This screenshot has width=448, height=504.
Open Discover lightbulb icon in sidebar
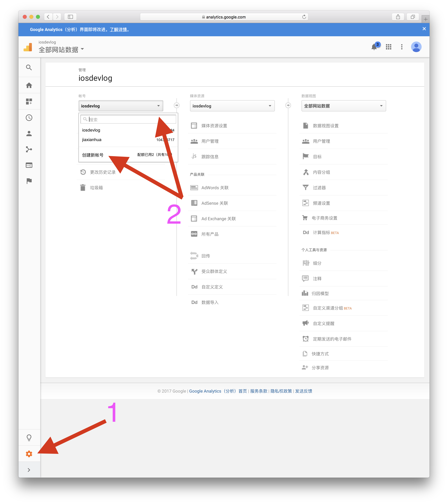pyautogui.click(x=29, y=438)
